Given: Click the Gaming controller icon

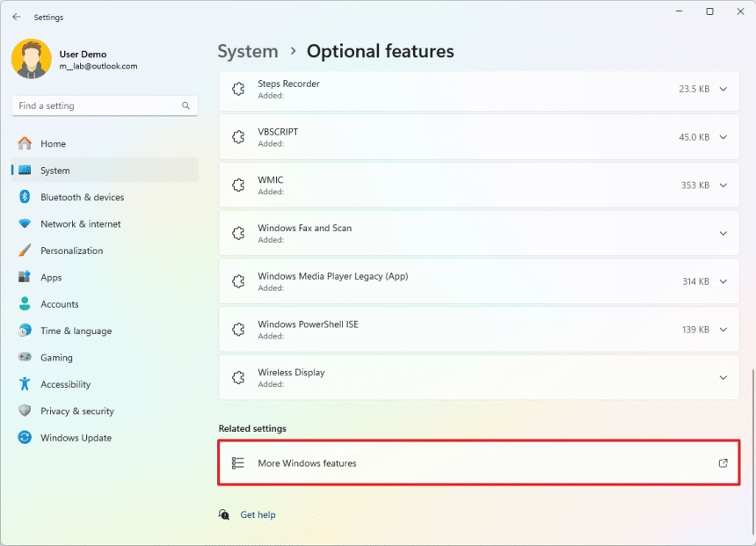Looking at the screenshot, I should click(25, 357).
